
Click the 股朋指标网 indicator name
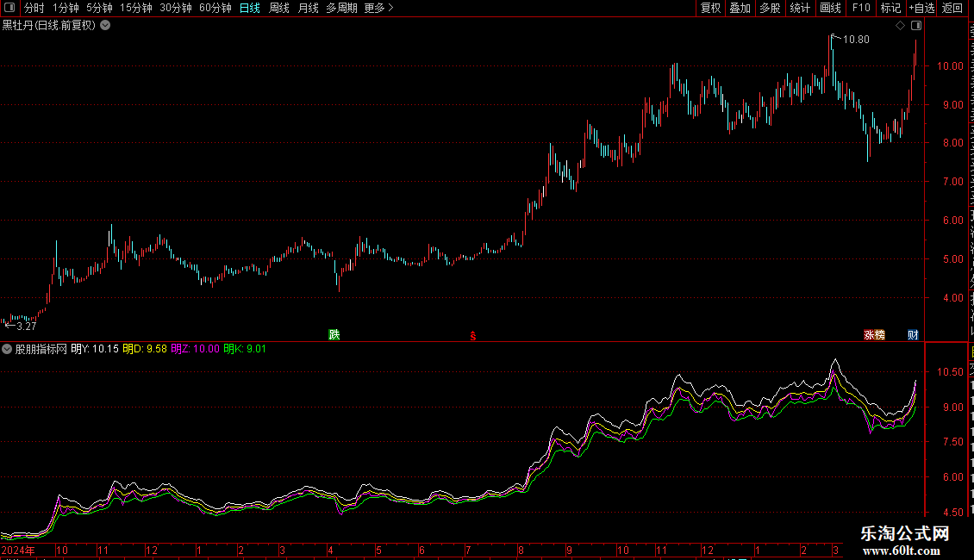[x=41, y=349]
